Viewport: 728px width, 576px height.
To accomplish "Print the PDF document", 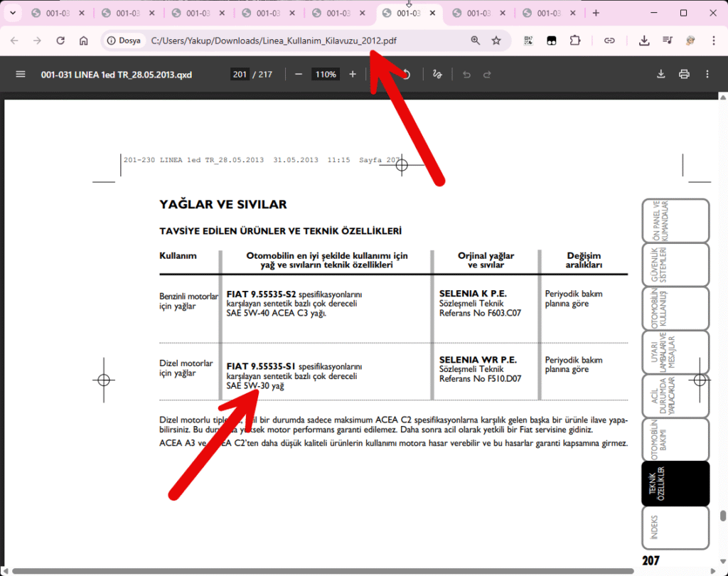I will pyautogui.click(x=684, y=75).
